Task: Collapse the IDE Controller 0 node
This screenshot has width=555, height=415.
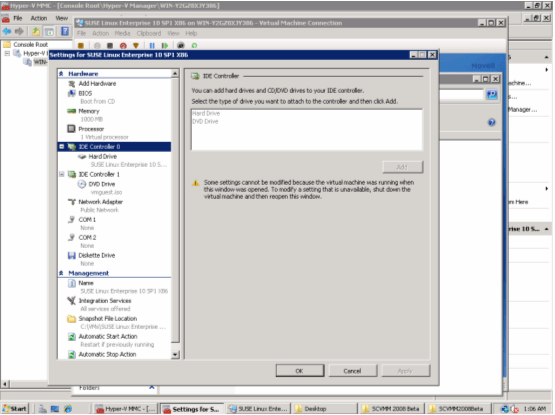Action: tap(62, 146)
